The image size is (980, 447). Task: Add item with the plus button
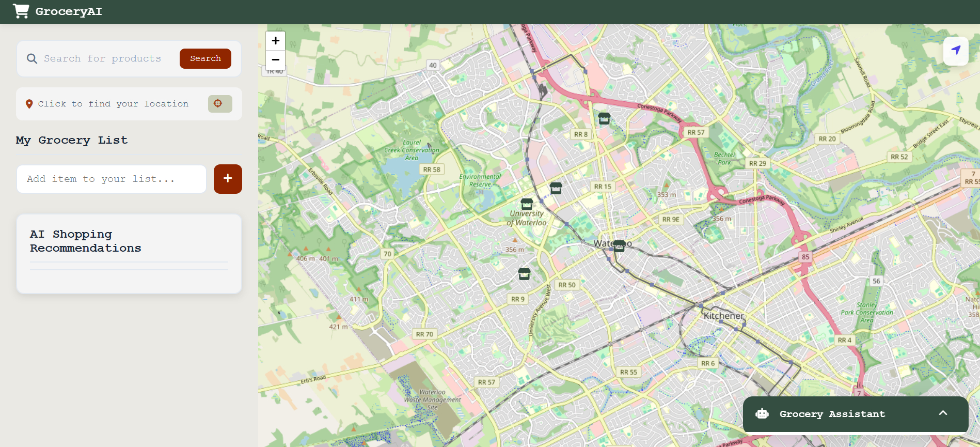click(228, 179)
